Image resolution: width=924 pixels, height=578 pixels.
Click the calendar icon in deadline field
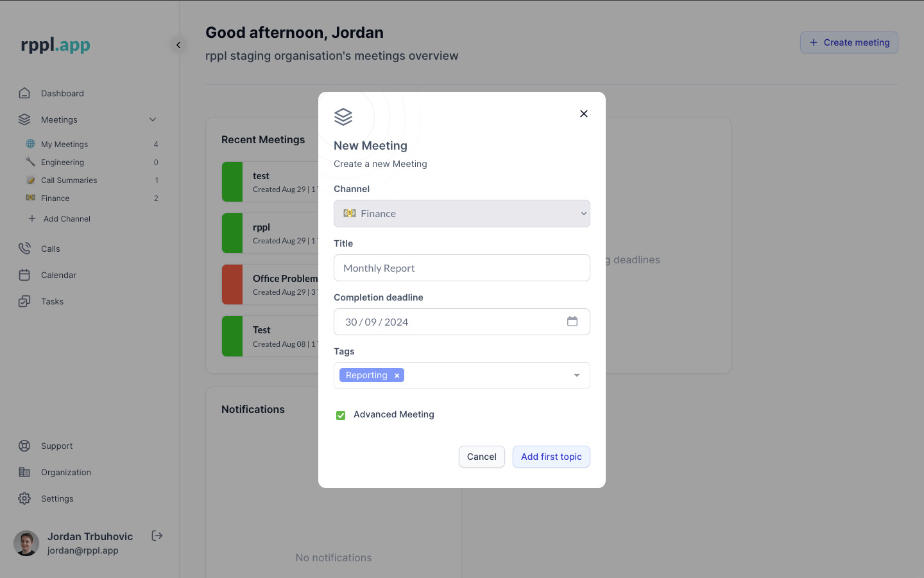[x=572, y=322]
